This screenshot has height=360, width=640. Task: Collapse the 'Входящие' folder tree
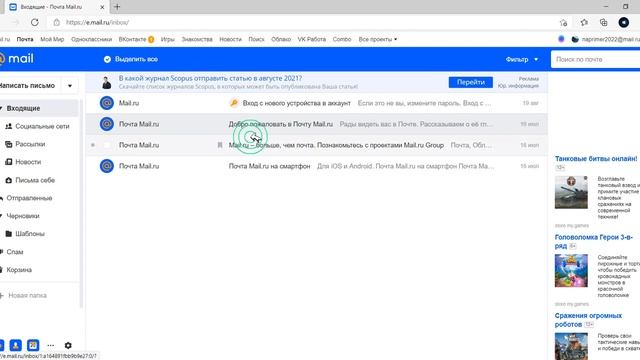(1, 108)
